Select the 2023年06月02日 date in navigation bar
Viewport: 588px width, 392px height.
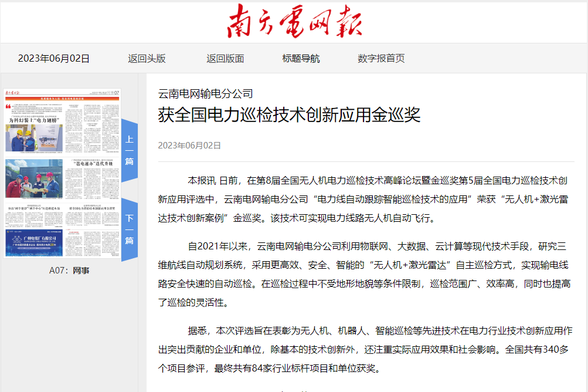coord(54,59)
